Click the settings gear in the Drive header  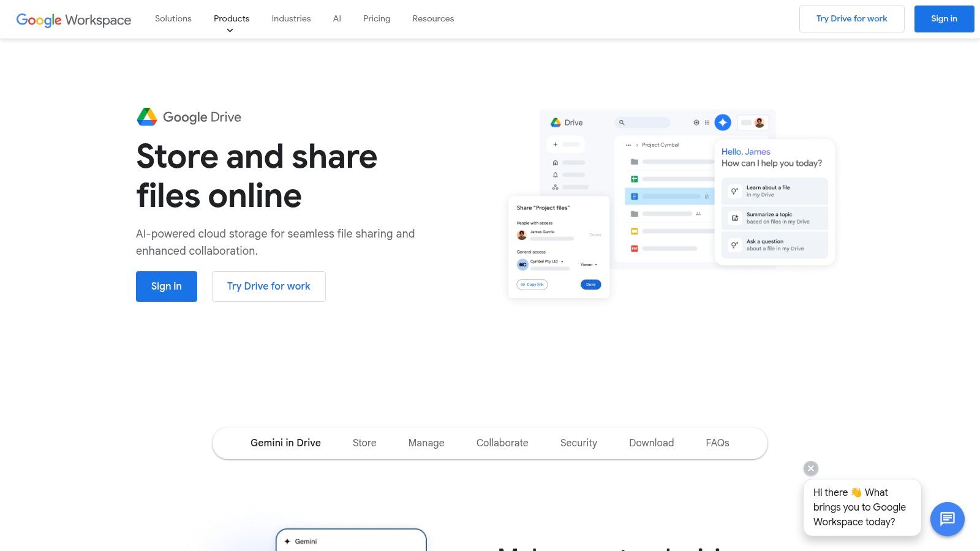point(696,122)
